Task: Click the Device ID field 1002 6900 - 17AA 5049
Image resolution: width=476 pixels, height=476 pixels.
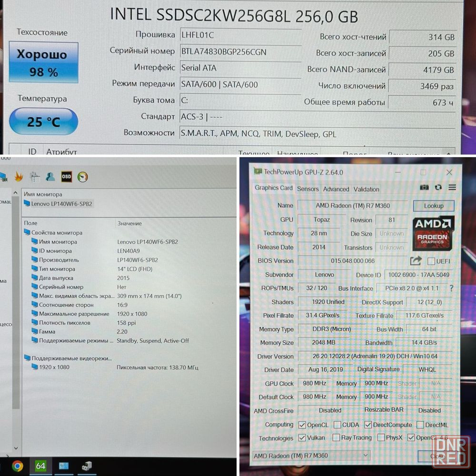Action: pyautogui.click(x=418, y=275)
